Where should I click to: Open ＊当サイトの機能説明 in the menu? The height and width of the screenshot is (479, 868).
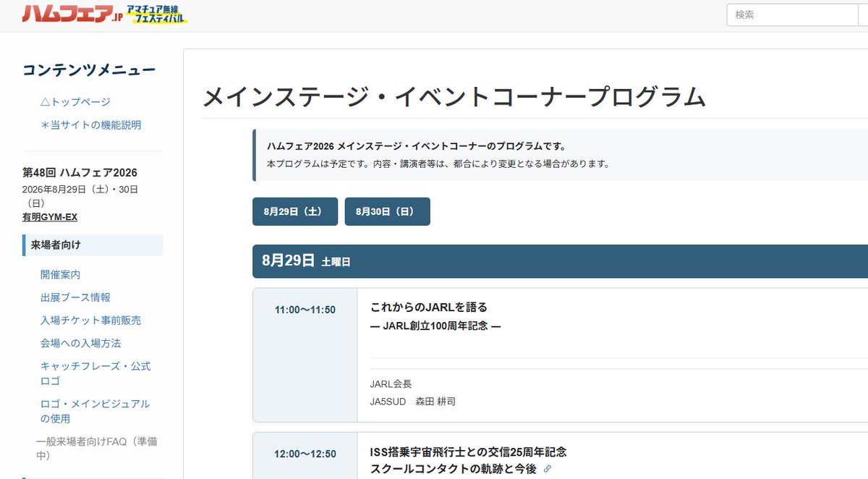(x=90, y=125)
